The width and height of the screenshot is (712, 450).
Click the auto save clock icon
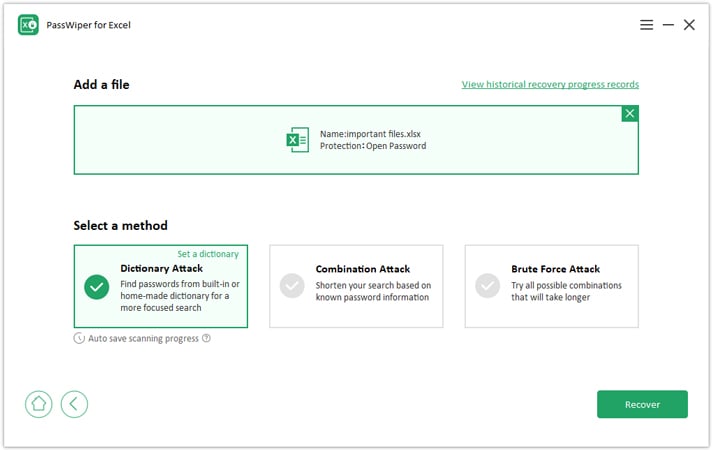(x=79, y=338)
